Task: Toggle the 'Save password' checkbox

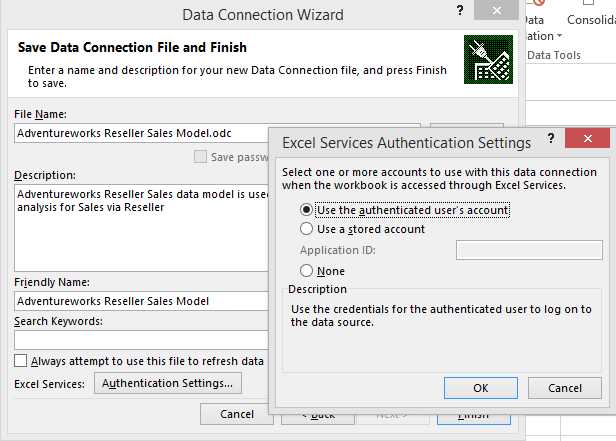Action: coord(200,156)
